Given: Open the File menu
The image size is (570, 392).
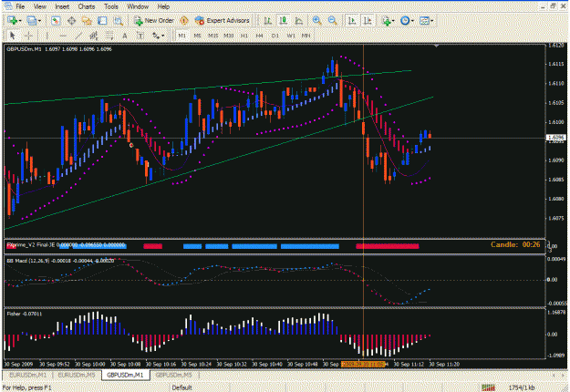Looking at the screenshot, I should click(x=20, y=6).
